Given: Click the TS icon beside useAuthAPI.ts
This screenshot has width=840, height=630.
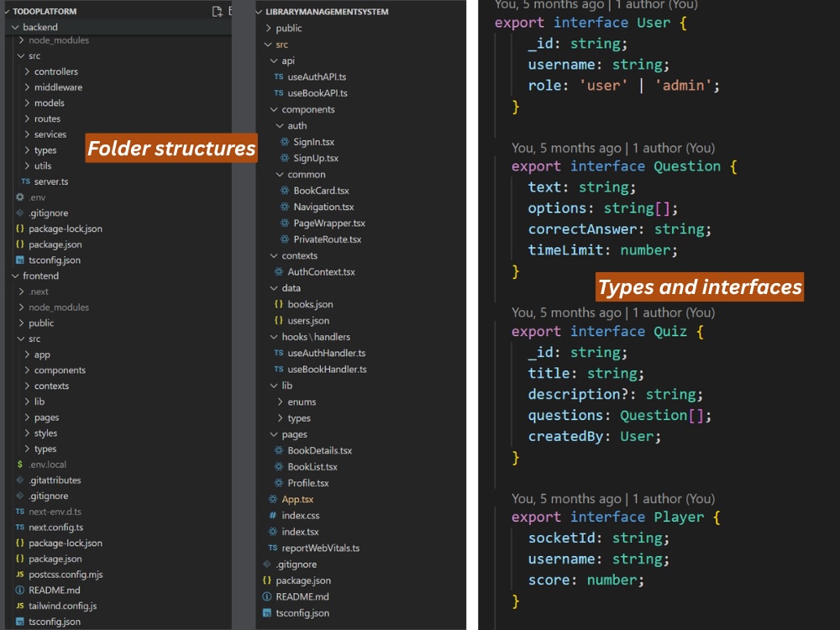Looking at the screenshot, I should tap(279, 76).
